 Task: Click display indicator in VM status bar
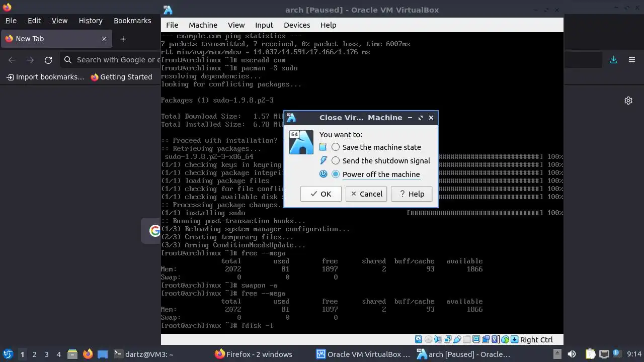[x=476, y=340]
